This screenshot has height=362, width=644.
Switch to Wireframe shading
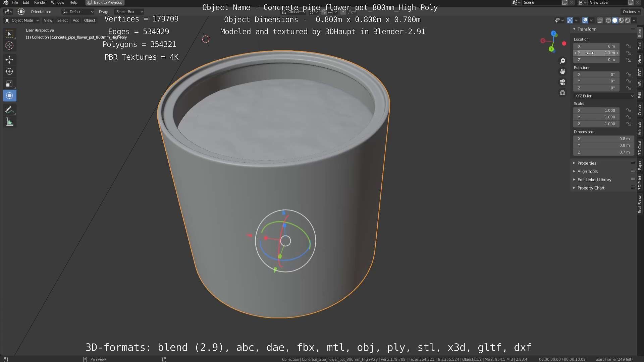[x=608, y=20]
